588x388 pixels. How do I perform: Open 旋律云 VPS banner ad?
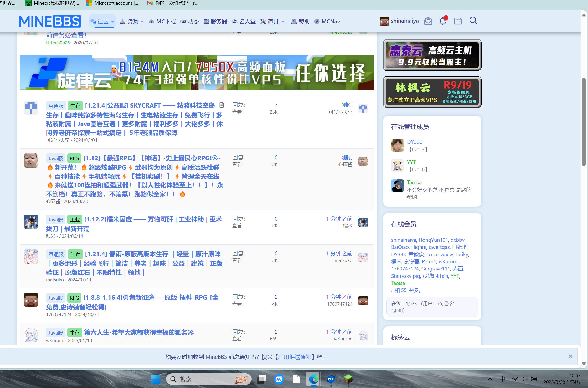pos(197,72)
